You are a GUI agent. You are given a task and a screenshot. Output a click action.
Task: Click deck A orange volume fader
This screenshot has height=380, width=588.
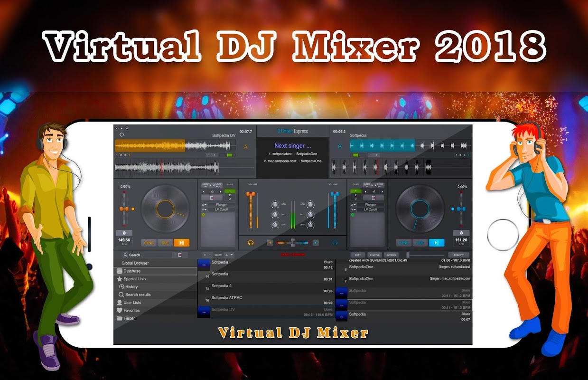(x=251, y=194)
